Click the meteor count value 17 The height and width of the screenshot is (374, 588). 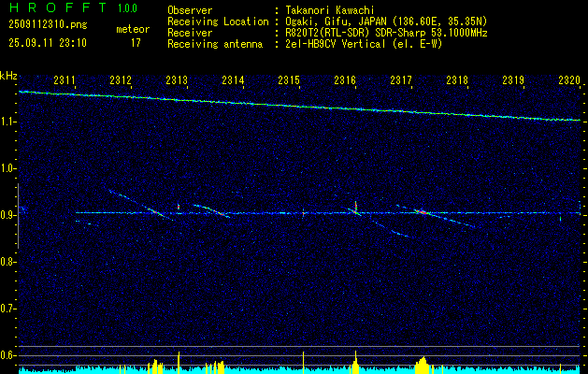pos(136,43)
